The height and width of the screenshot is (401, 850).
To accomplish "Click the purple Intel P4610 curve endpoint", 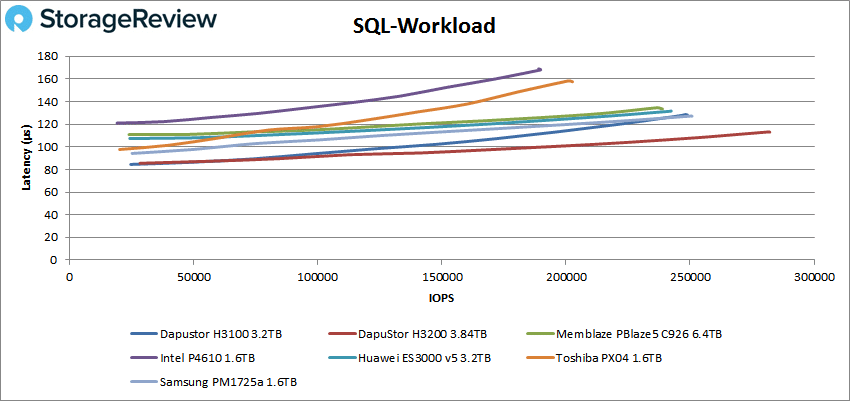I will pyautogui.click(x=539, y=69).
